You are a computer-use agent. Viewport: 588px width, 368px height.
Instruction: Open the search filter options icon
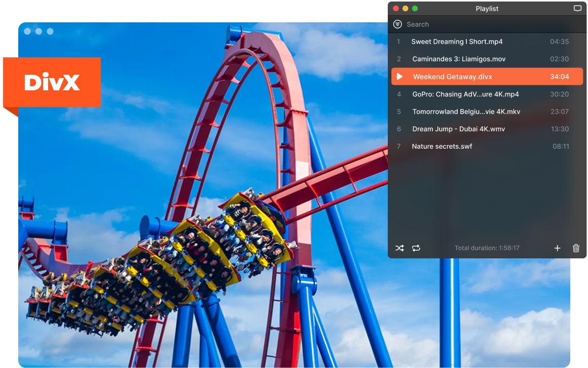point(397,24)
